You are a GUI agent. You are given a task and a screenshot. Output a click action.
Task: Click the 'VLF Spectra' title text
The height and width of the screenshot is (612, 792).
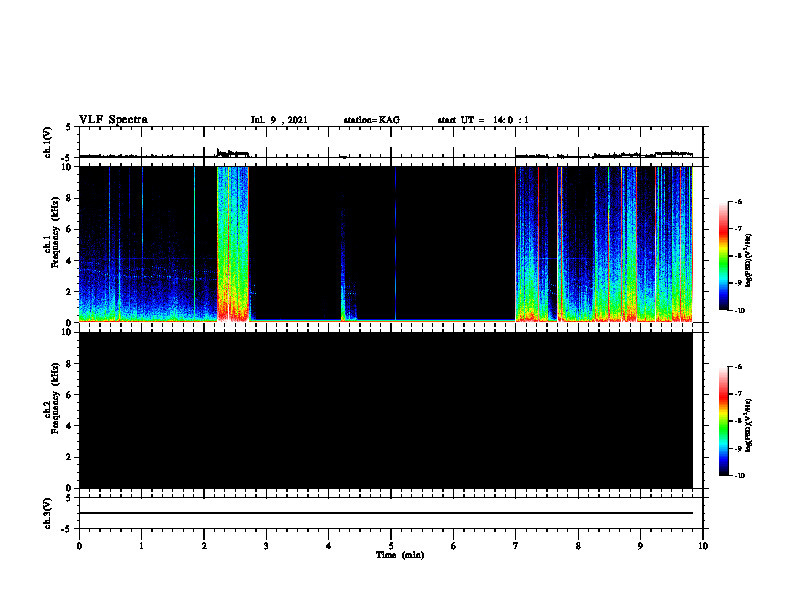point(113,120)
